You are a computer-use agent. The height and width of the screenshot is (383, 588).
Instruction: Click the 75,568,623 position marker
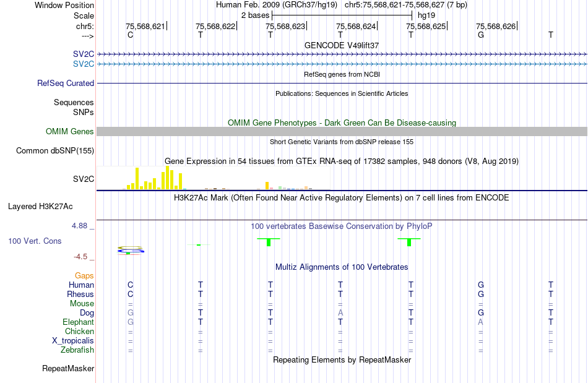coord(286,26)
